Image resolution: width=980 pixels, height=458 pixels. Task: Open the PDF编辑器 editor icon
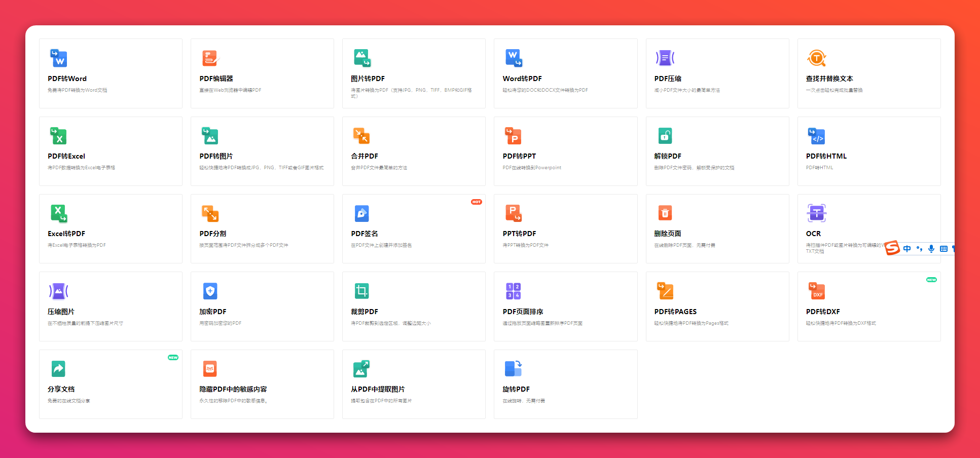click(x=210, y=58)
